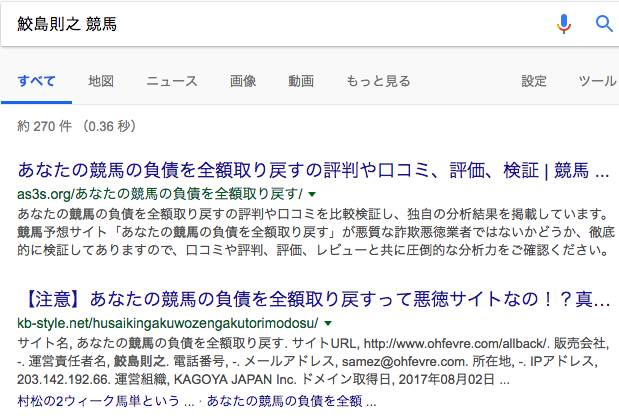Click the kb-style.net green URL text
The width and height of the screenshot is (619, 416).
(x=167, y=323)
